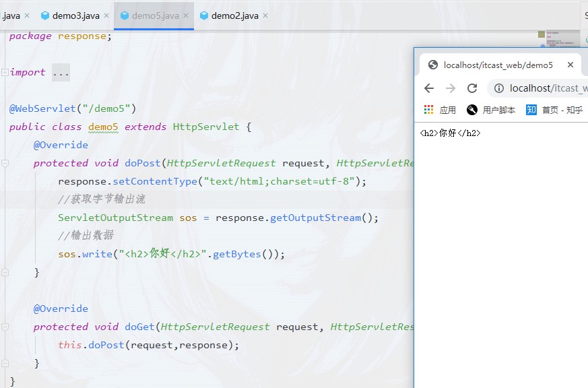The height and width of the screenshot is (388, 588).
Task: Click the browser Back arrow
Action: pyautogui.click(x=429, y=88)
